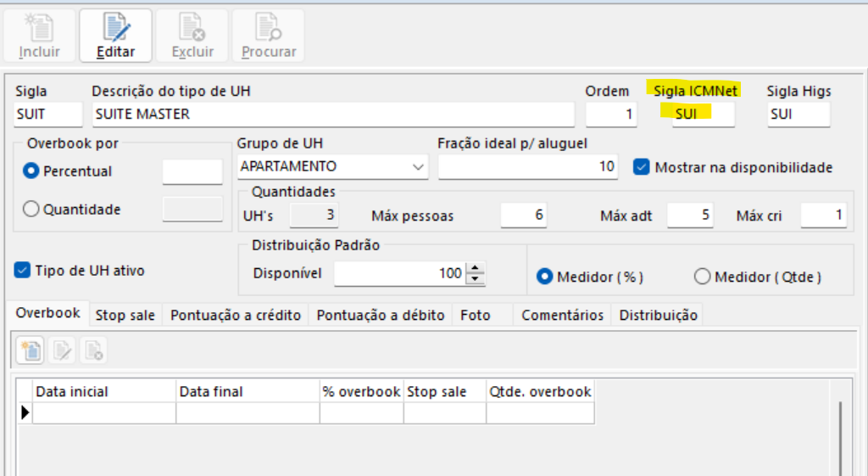
Task: Select Quantidade overbook radio option
Action: (x=31, y=209)
